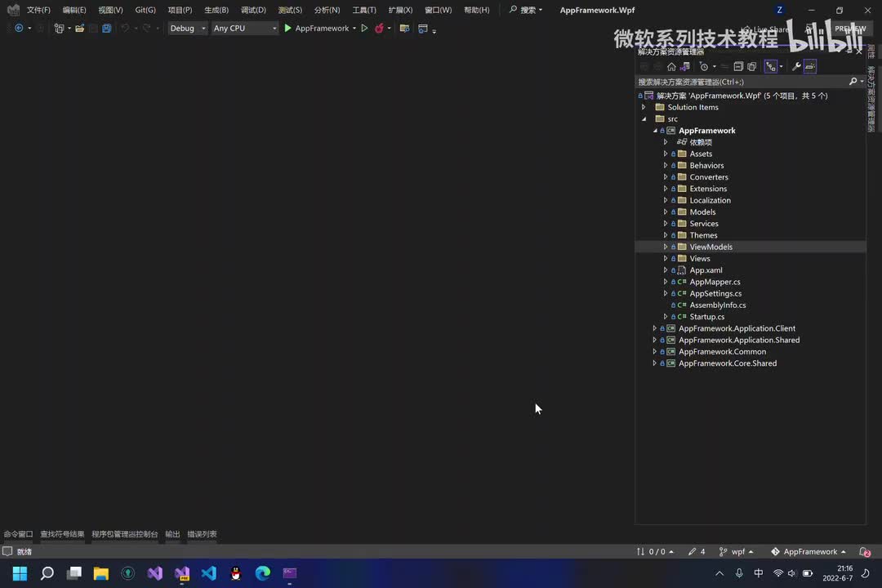
Task: Click the Find in Files toolbar icon
Action: (404, 28)
